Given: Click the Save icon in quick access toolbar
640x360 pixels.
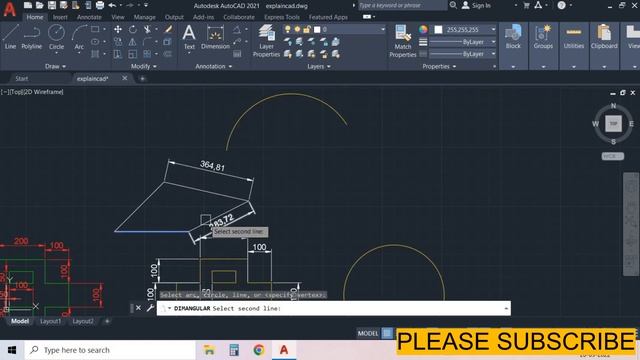Looking at the screenshot, I should (x=52, y=5).
